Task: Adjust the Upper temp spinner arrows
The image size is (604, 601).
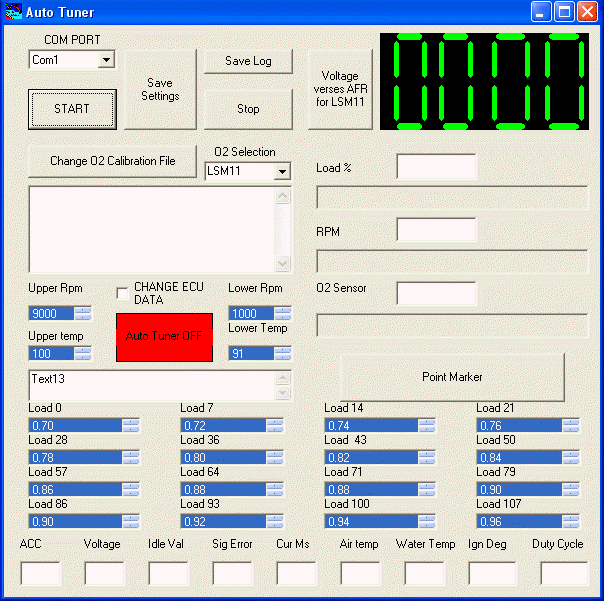Action: point(83,353)
